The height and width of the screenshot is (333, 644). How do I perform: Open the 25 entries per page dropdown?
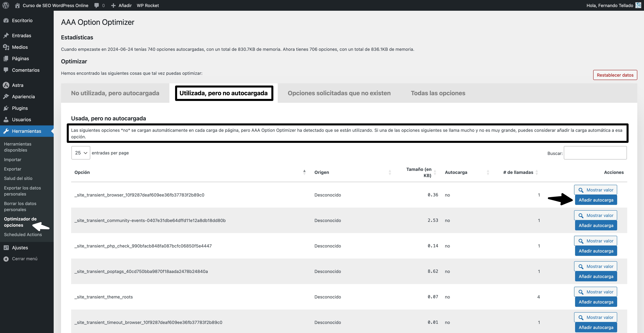81,153
